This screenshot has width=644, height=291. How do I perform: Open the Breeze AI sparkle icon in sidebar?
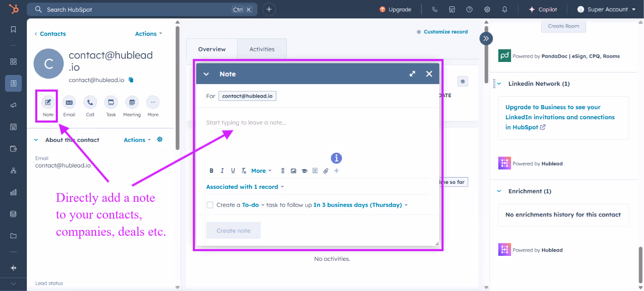(x=13, y=268)
